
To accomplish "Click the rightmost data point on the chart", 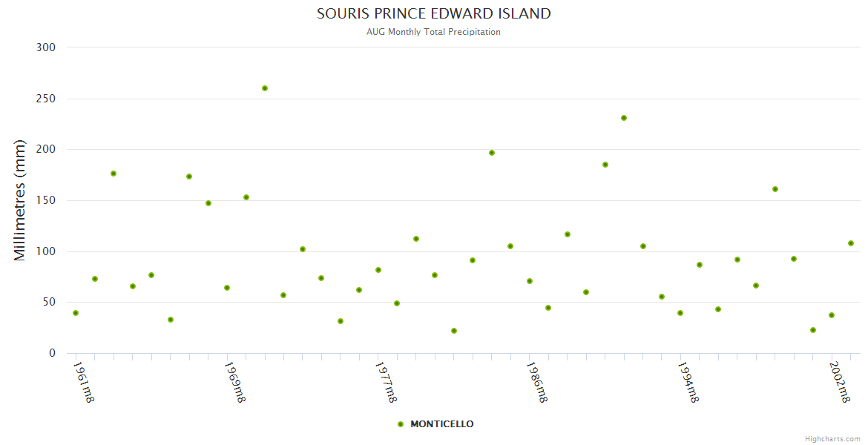I will (851, 243).
